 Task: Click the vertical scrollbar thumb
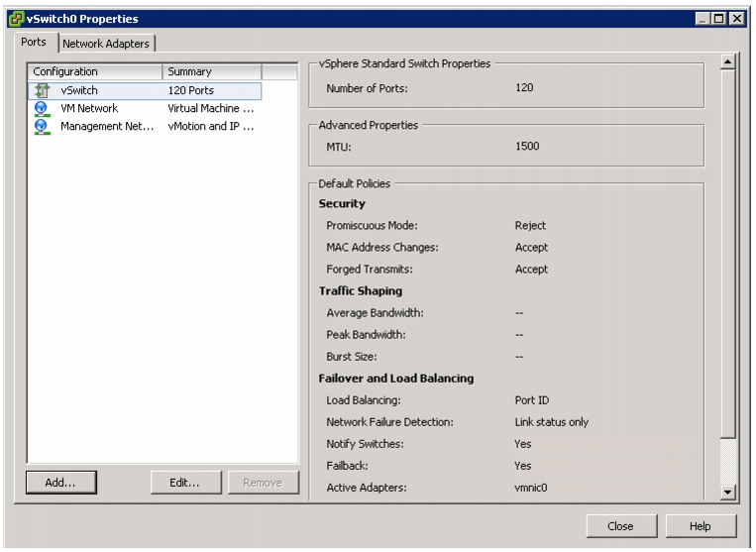click(x=727, y=254)
